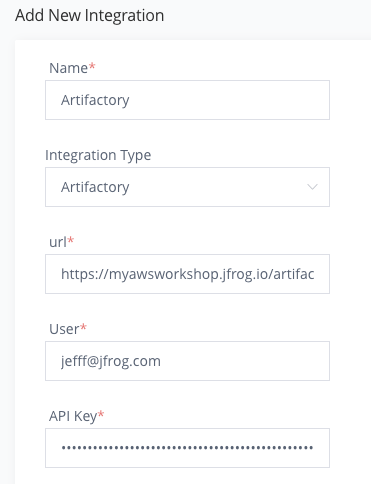Place cursor in the myawsworkshop.jfrog.io URL text

pyautogui.click(x=187, y=274)
